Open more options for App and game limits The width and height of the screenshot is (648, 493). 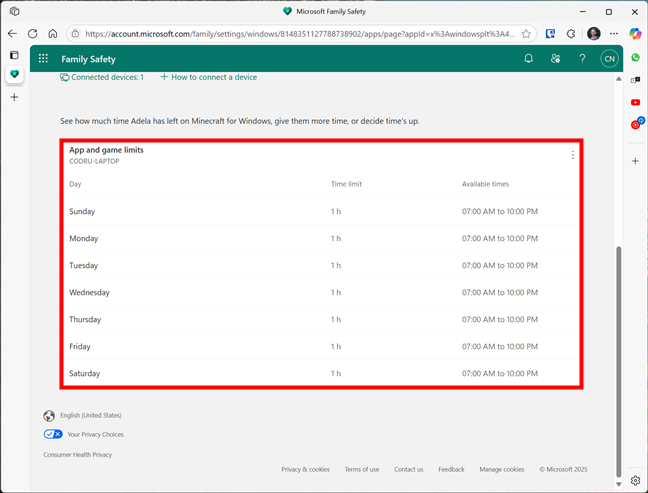click(572, 155)
